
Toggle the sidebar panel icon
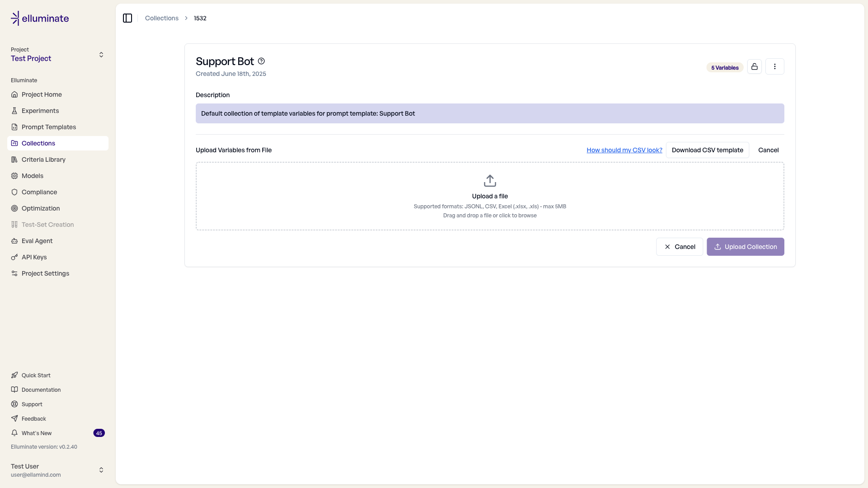click(127, 18)
